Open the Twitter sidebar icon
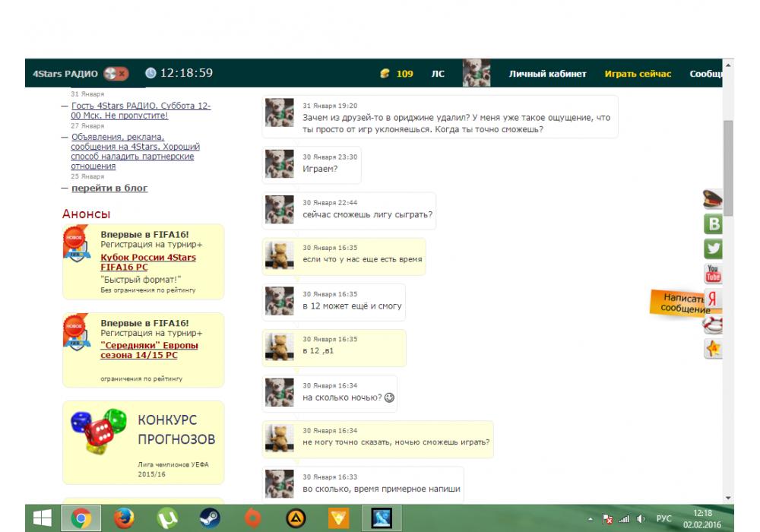Viewport: 760px width, 532px height. 714,249
